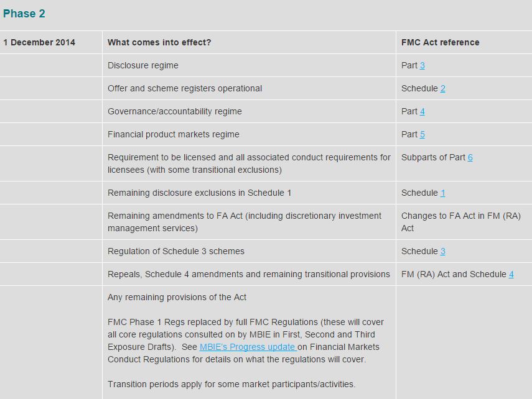Click the 'What comes into effect?' column header
The image size is (532, 399).
(159, 43)
